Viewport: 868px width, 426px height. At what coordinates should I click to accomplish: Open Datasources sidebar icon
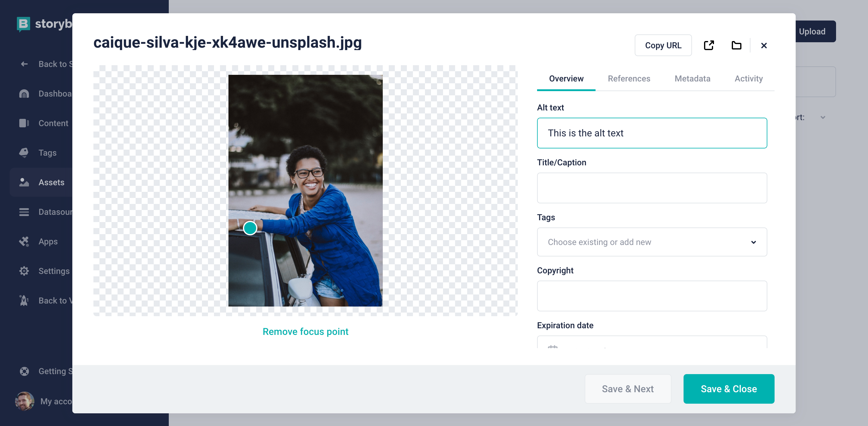click(x=24, y=212)
